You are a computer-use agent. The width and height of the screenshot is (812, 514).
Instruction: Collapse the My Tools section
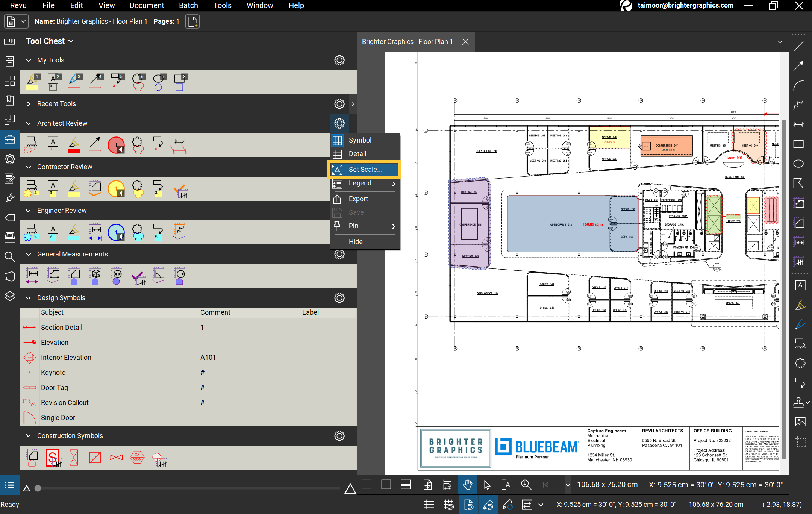pyautogui.click(x=29, y=60)
